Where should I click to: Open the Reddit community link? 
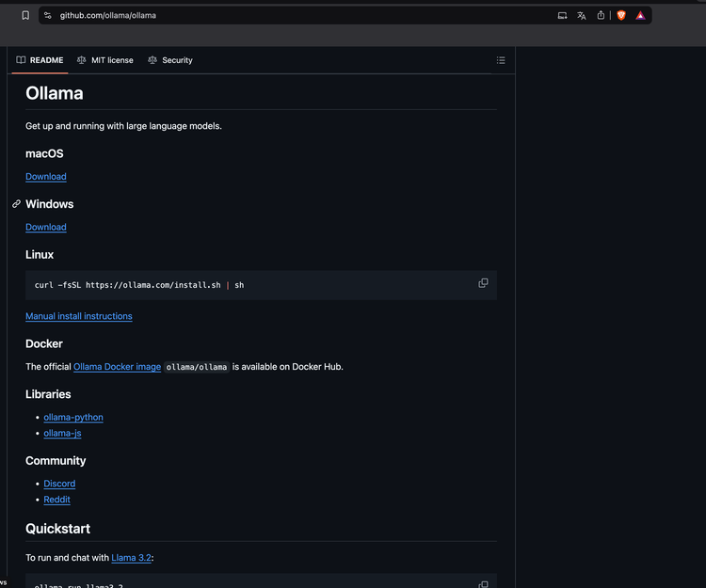[56, 500]
